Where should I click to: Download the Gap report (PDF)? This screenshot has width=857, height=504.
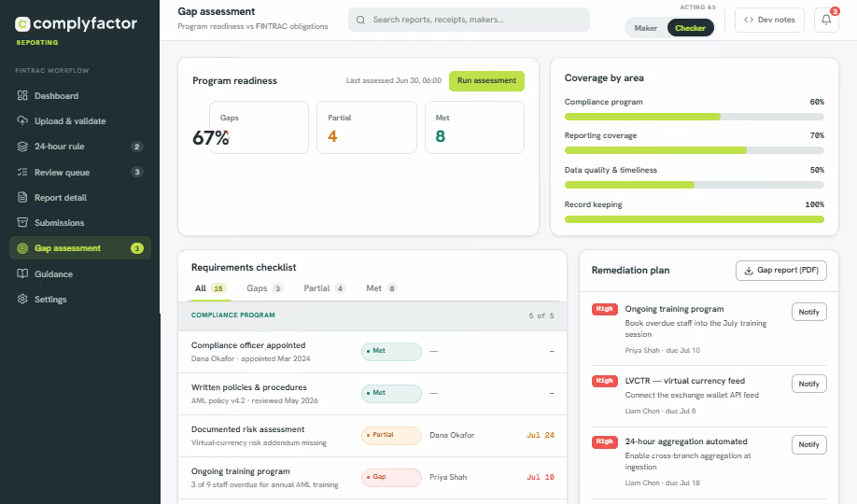click(781, 270)
